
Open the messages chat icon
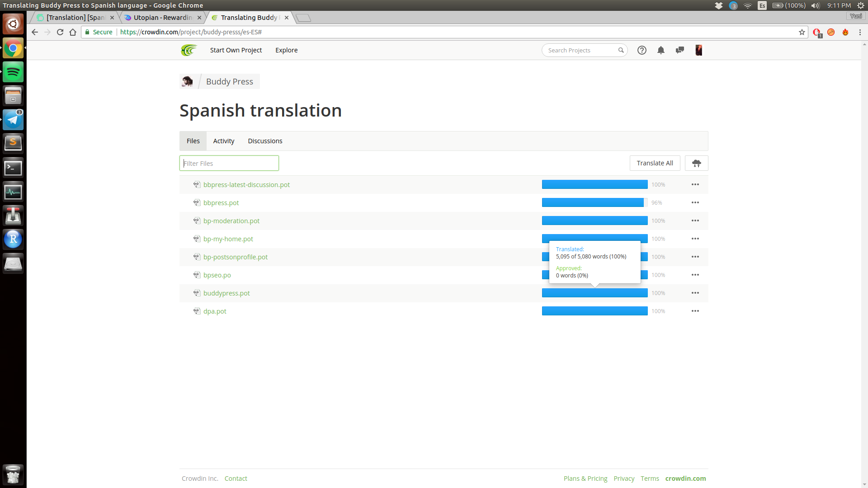(679, 50)
